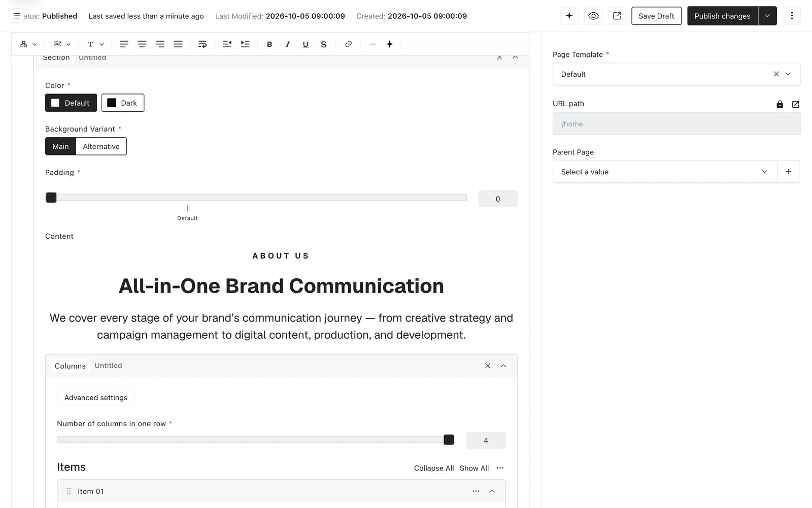The height and width of the screenshot is (508, 812).
Task: Open the insert component dropdown in toolbar
Action: (x=62, y=44)
